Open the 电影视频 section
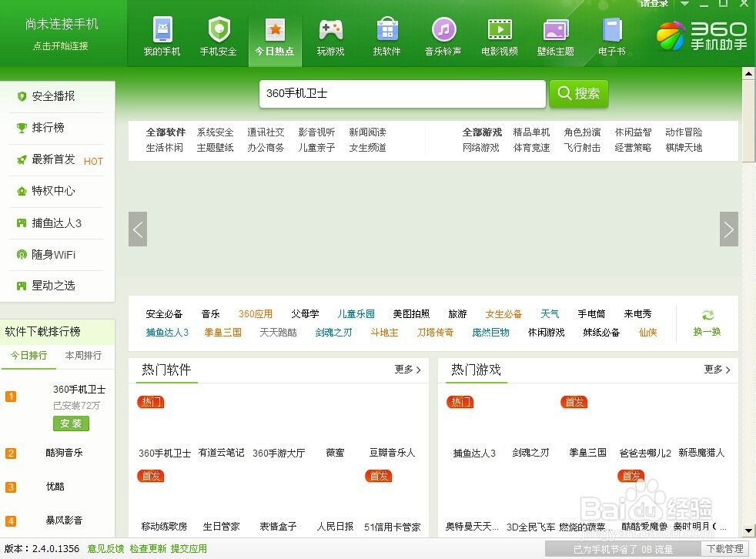Image resolution: width=756 pixels, height=559 pixels. click(x=499, y=36)
